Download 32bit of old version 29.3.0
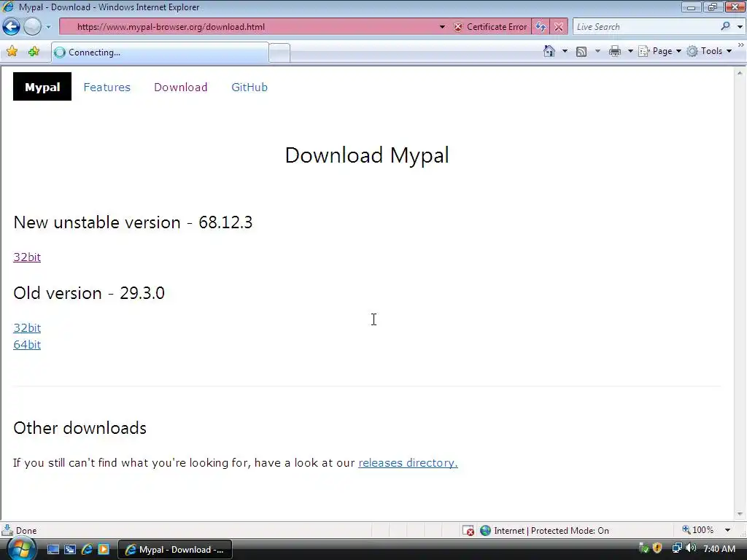This screenshot has width=747, height=560. click(27, 327)
